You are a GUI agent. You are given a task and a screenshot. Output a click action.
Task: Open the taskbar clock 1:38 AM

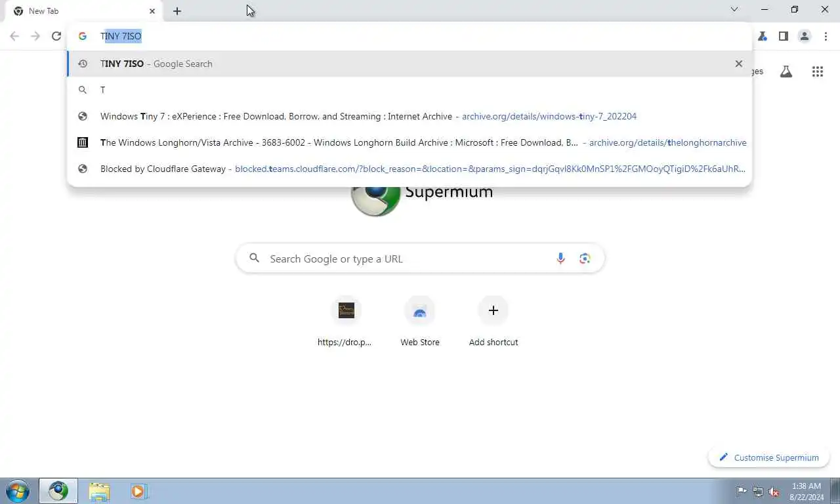807,492
